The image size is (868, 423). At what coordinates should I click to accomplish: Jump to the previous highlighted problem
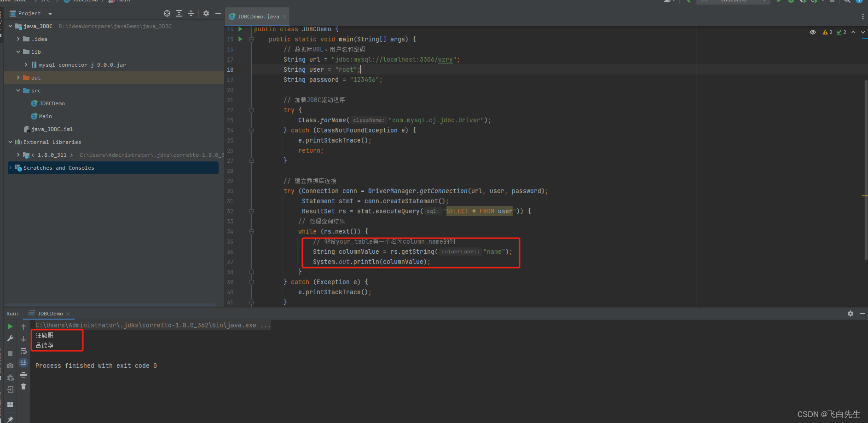[854, 32]
